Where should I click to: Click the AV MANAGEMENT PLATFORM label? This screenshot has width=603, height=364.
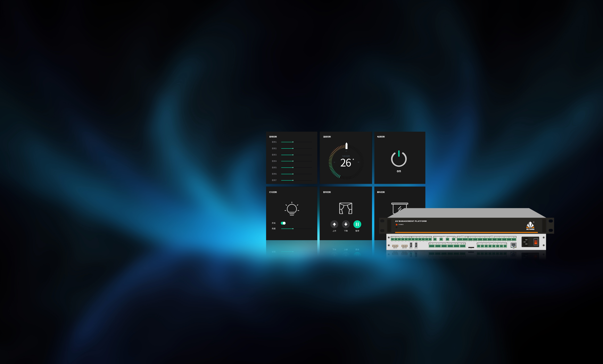tap(411, 221)
